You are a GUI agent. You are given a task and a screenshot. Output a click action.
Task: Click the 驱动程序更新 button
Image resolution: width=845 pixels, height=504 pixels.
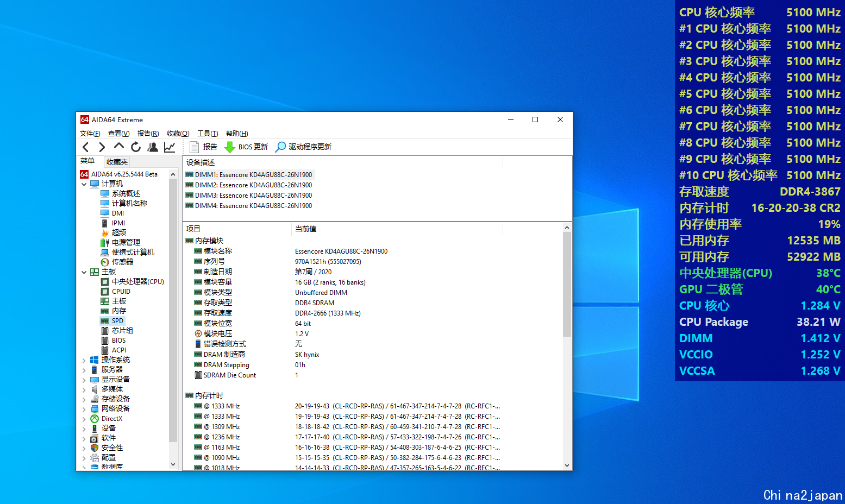click(x=303, y=147)
